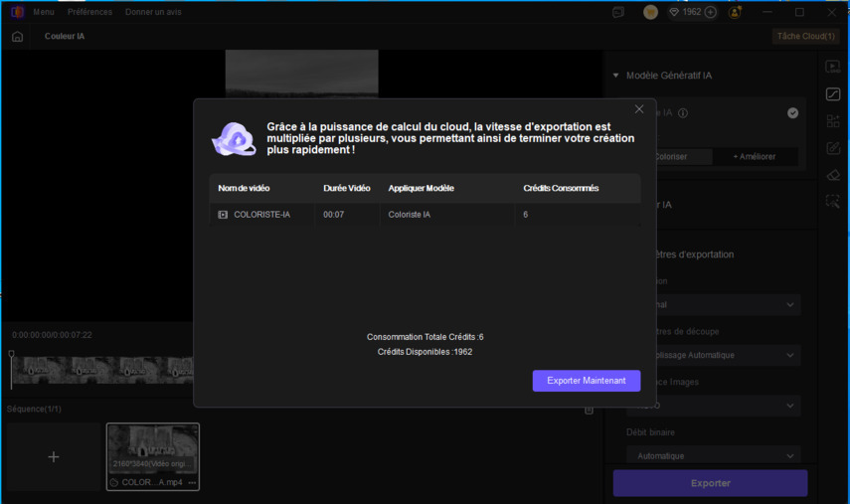Select the color curve sidebar icon

833,94
